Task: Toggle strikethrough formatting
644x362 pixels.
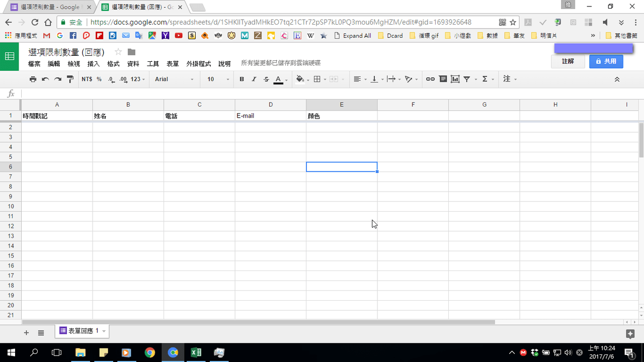Action: click(266, 79)
